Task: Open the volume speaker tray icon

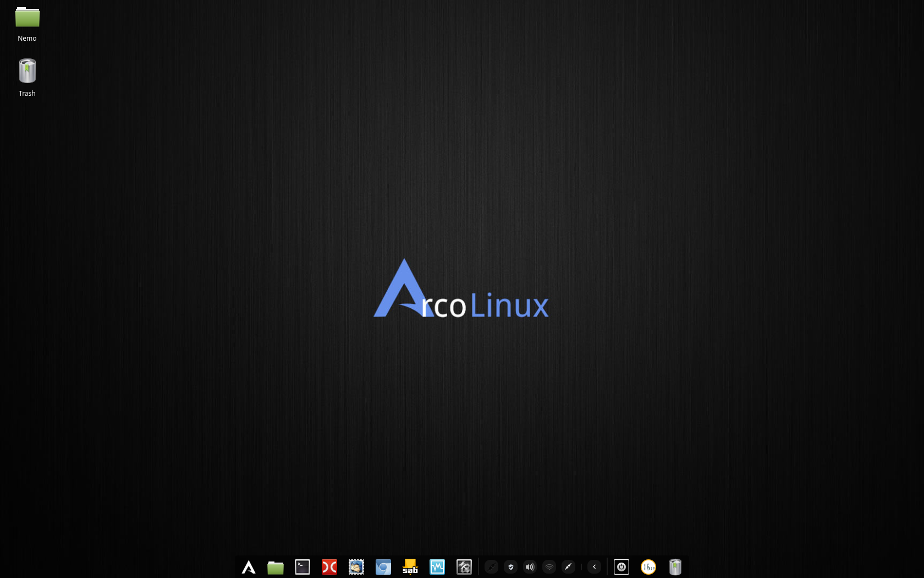Action: coord(530,567)
